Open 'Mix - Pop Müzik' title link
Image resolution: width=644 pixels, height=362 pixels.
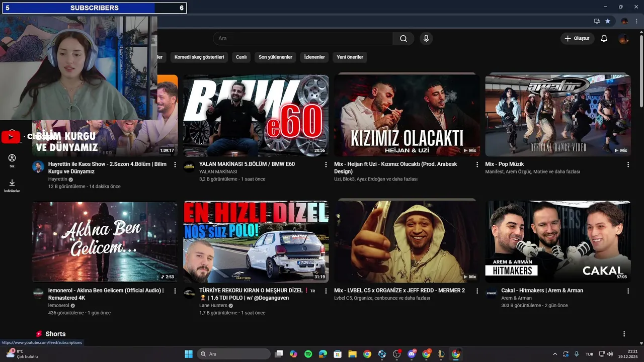click(x=505, y=164)
